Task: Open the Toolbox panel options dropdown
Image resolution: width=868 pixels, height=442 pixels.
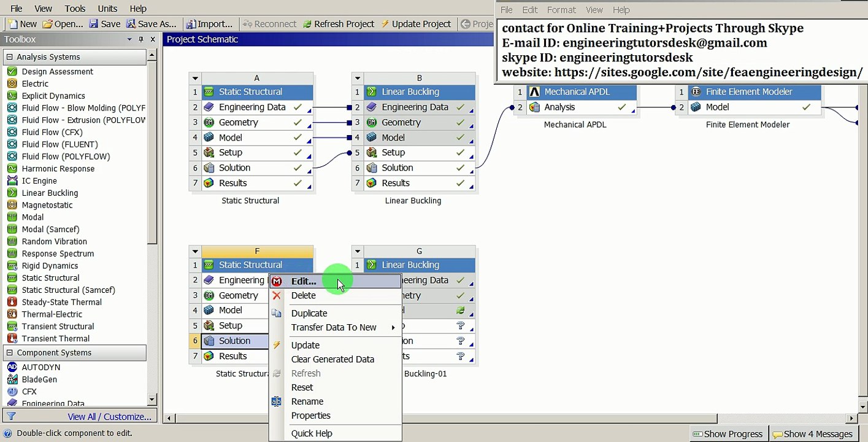Action: click(129, 39)
